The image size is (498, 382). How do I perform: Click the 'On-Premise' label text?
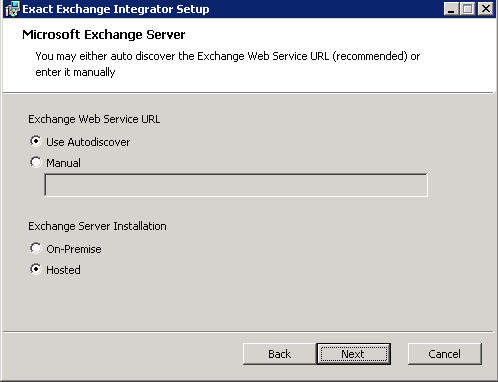[74, 249]
